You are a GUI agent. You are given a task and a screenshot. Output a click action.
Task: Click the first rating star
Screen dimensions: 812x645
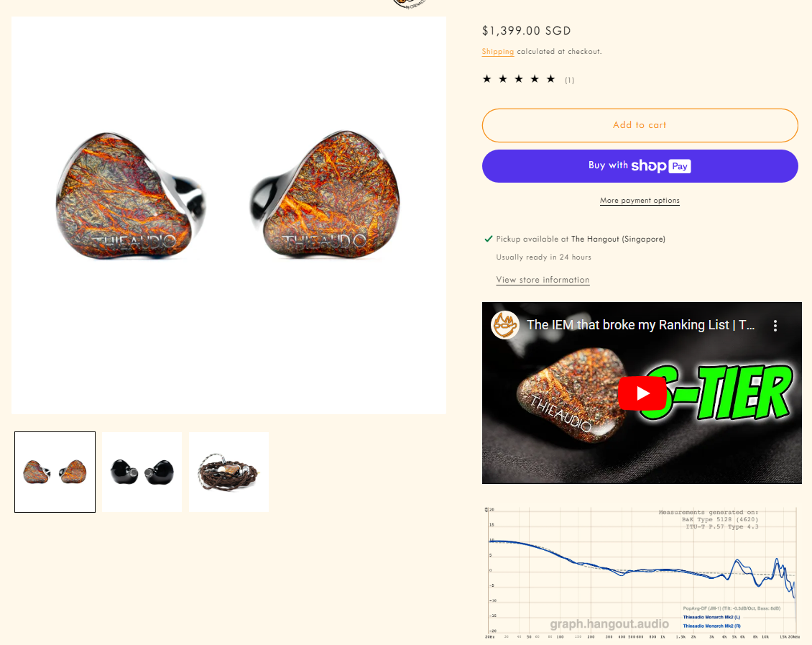(x=486, y=79)
